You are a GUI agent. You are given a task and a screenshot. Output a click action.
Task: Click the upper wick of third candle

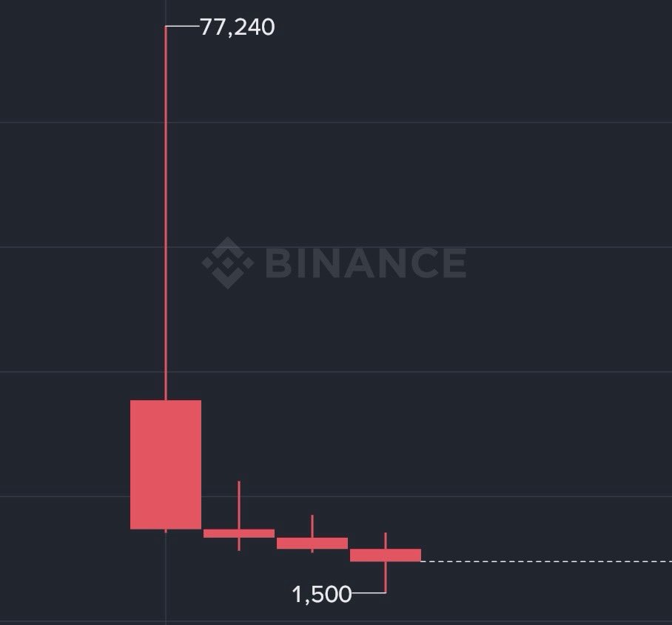(x=312, y=526)
